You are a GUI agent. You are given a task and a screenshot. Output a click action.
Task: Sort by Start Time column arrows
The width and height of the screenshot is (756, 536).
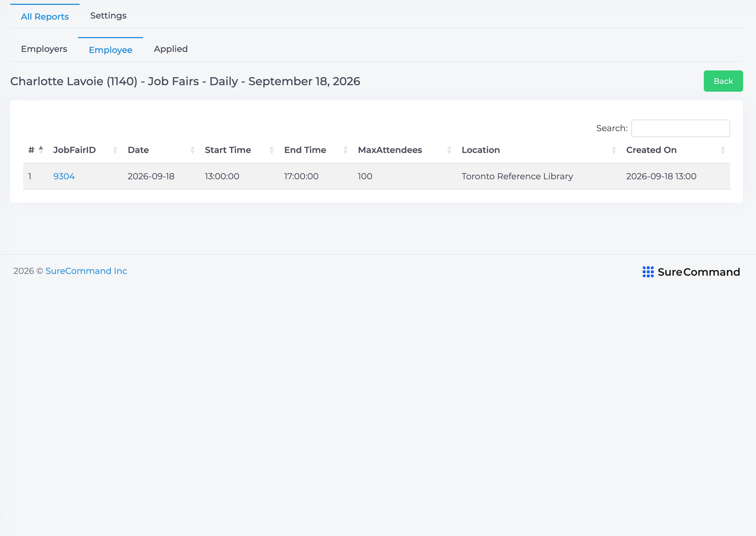pyautogui.click(x=272, y=150)
